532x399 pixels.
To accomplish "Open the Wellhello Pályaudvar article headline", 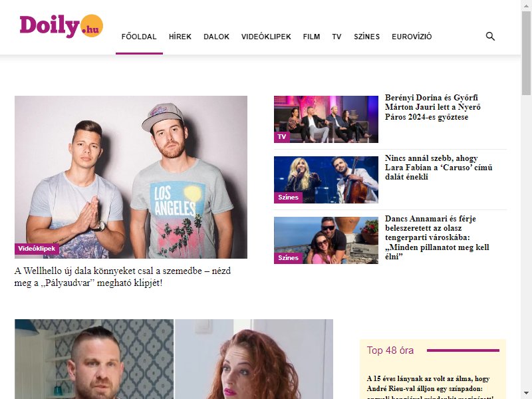I will 122,277.
